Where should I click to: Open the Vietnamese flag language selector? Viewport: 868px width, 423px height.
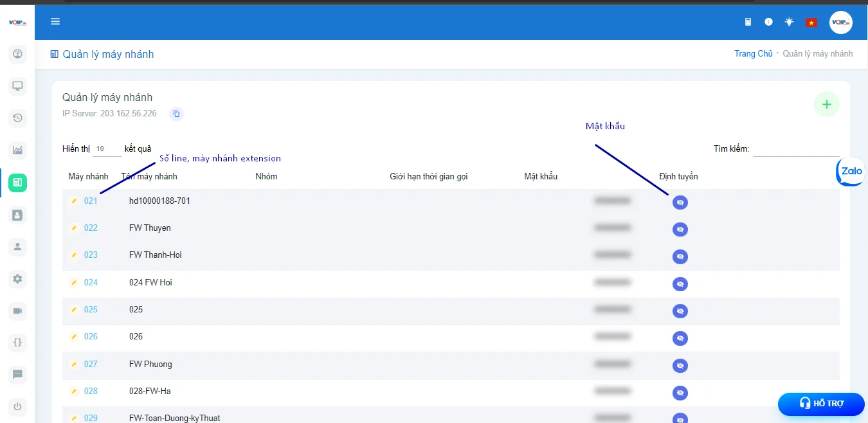click(811, 22)
